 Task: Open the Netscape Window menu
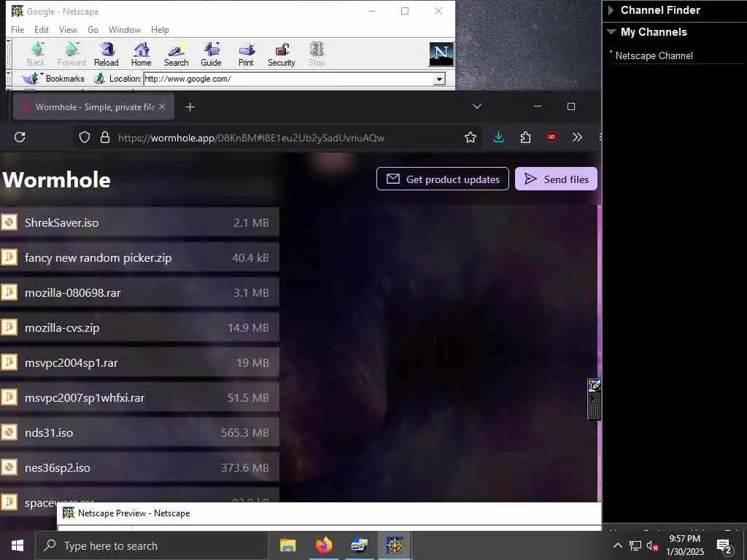[x=125, y=29]
